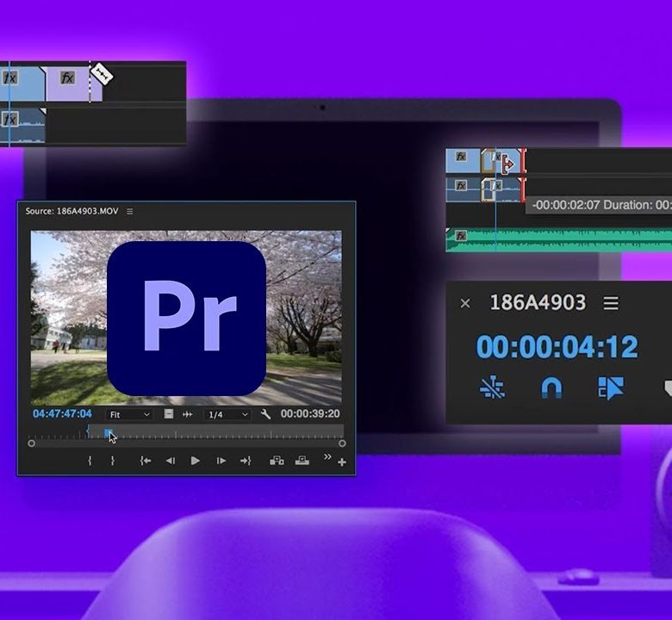Step forward one frame in Source monitor
672x620 pixels.
[x=221, y=461]
